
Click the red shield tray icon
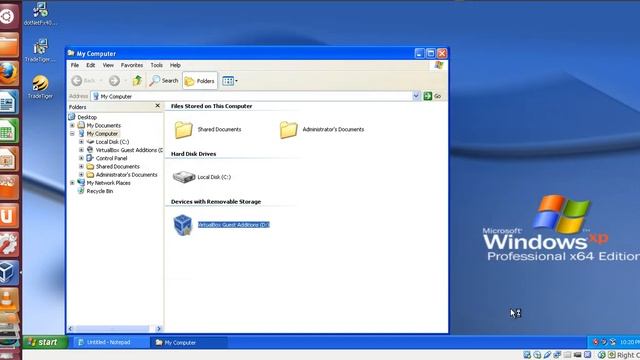595,342
